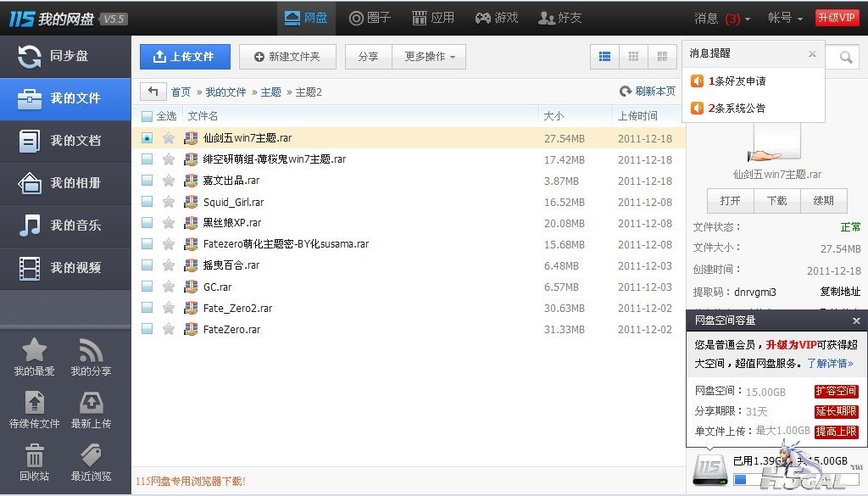Open 待续传文件 pending files icon
Viewport: 868px width, 496px height.
[34, 410]
